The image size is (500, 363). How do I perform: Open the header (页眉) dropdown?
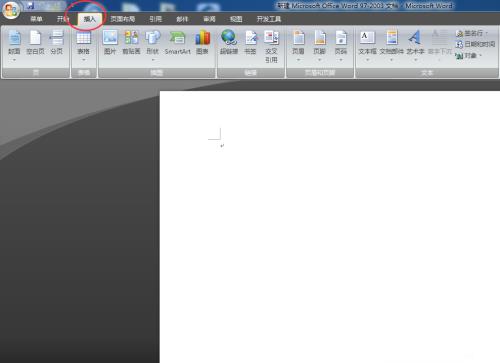point(298,46)
